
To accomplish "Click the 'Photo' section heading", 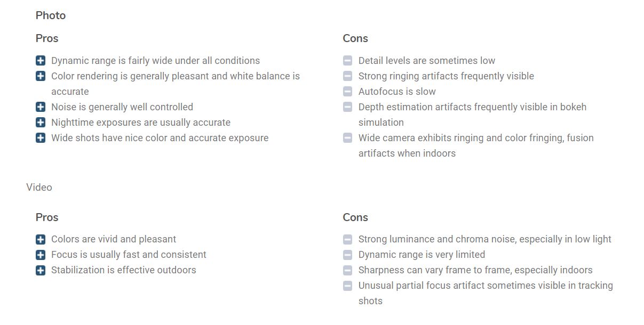I will pyautogui.click(x=51, y=15).
